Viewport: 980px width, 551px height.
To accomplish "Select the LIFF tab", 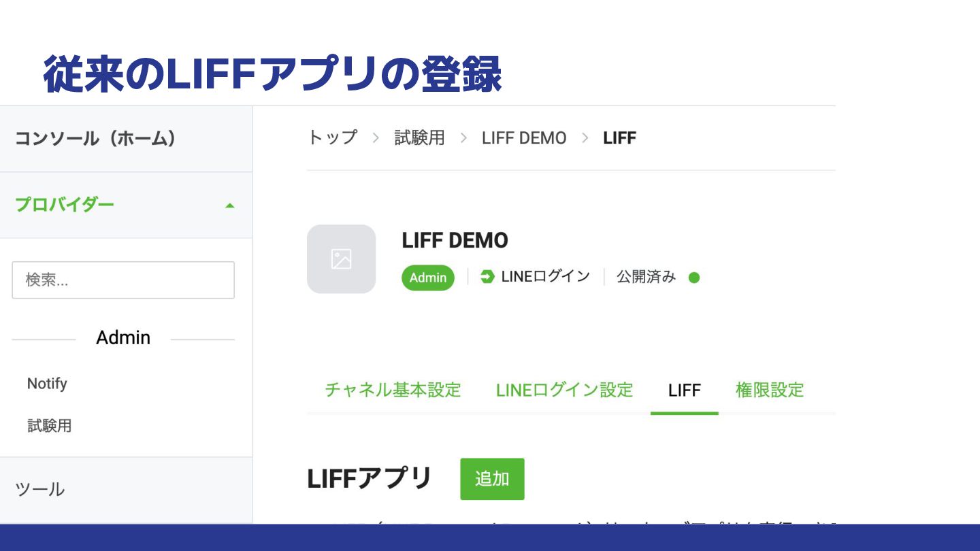I will (x=685, y=390).
